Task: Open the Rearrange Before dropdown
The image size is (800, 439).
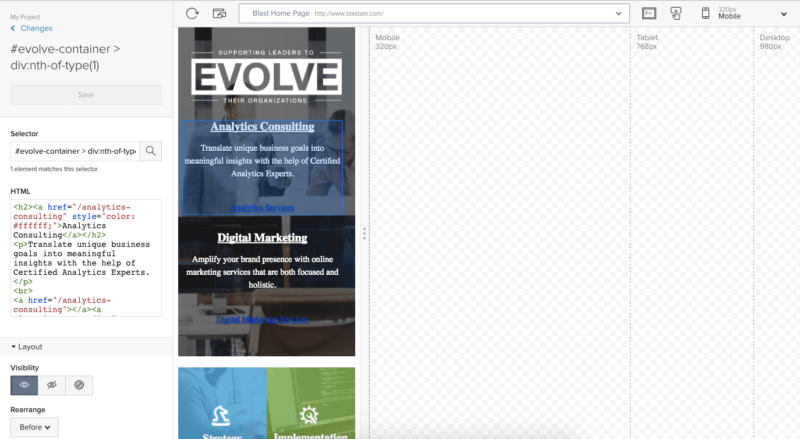Action: click(35, 427)
